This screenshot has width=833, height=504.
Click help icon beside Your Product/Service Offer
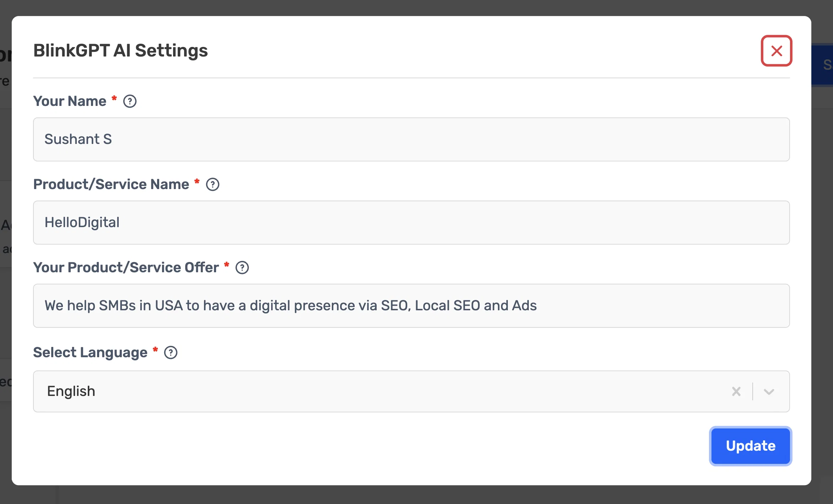coord(242,268)
